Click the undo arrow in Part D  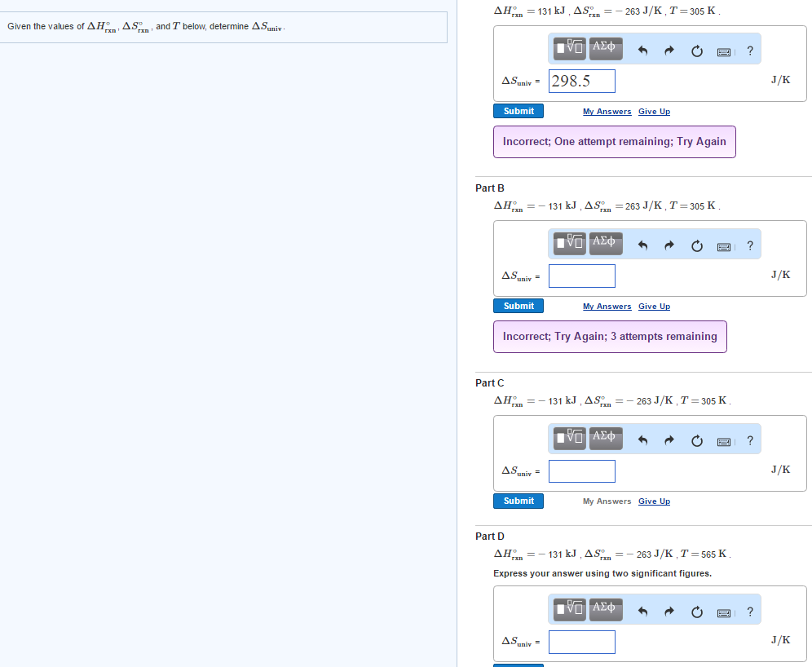(x=642, y=610)
